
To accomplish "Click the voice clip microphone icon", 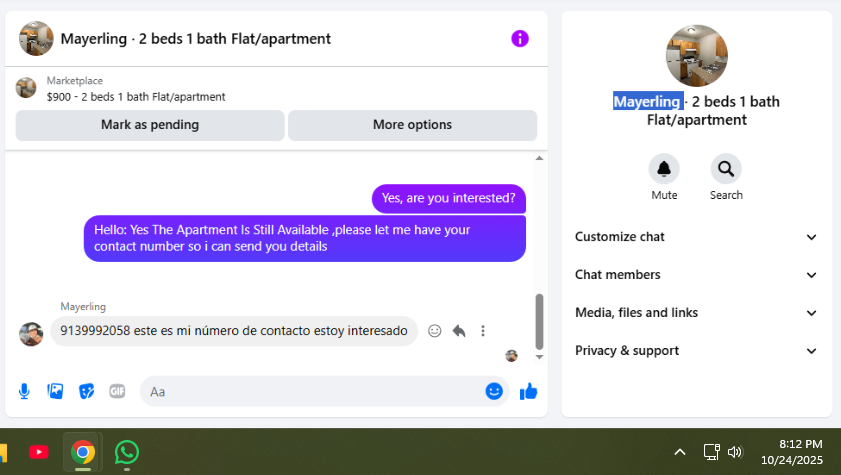I will 24,391.
